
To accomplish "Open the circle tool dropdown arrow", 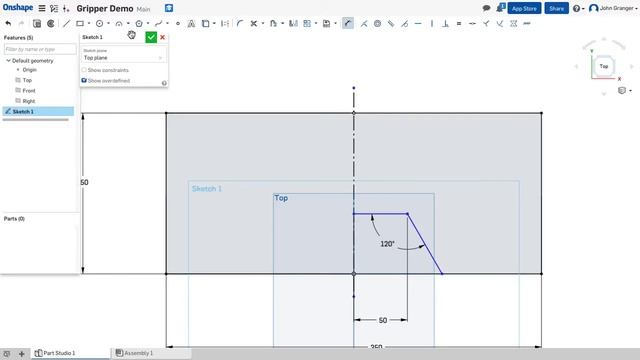I will [108, 24].
